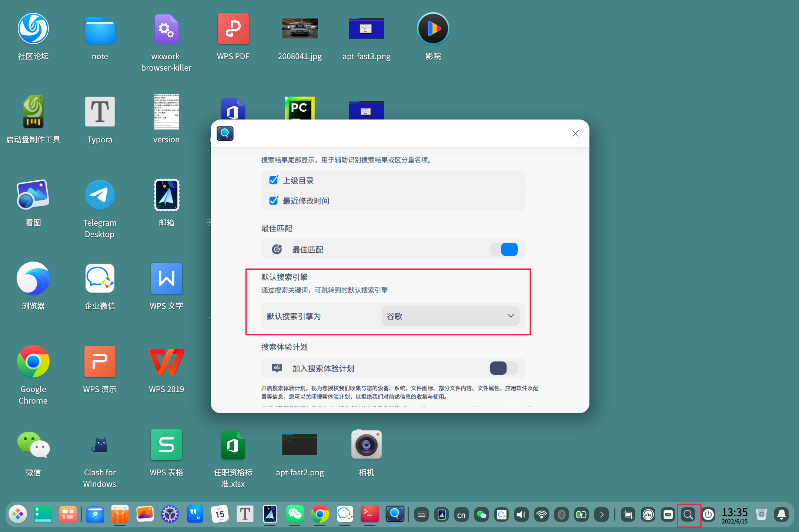Click the search magnifier icon in dock tray
Image resolution: width=799 pixels, height=532 pixels.
tap(688, 515)
